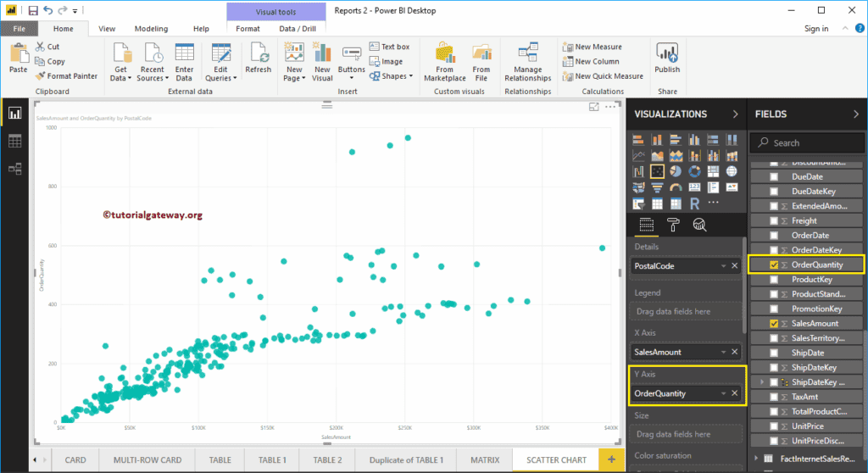Viewport: 868px width, 473px height.
Task: Open more options ellipsis on the visual
Action: pos(610,107)
